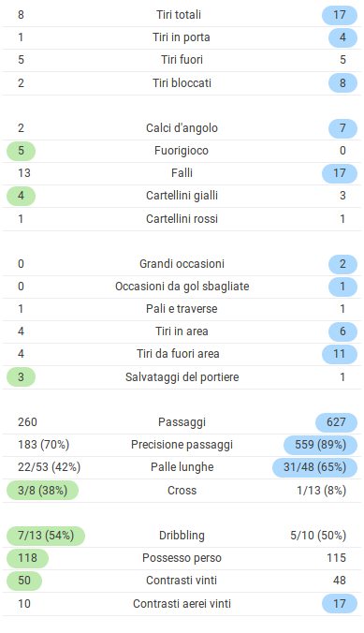Click the green 3/8 (38%) Cross badge
Screen dimensions: 364x633
(42, 491)
